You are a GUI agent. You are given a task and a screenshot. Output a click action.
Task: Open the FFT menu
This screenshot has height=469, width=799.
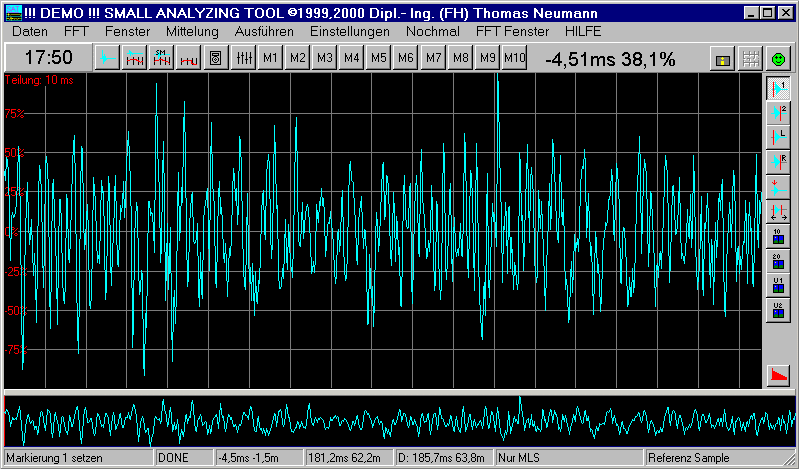(77, 31)
